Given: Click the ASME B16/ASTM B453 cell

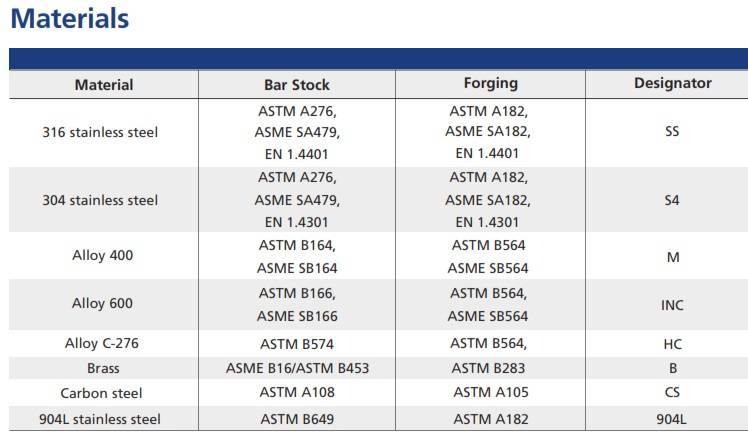Looking at the screenshot, I should [297, 368].
